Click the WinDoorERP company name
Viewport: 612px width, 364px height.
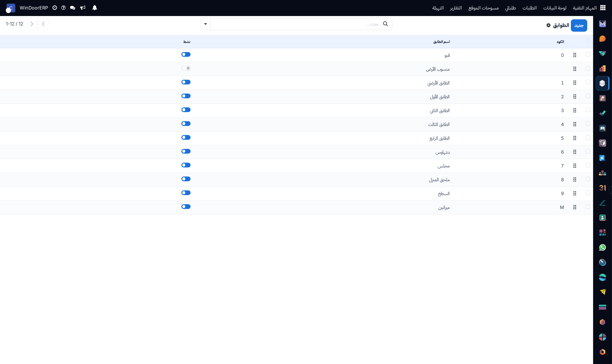point(34,8)
